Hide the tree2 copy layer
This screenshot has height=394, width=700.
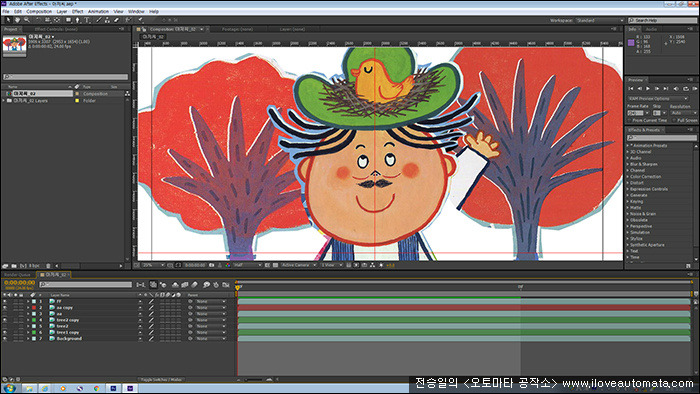(x=5, y=320)
